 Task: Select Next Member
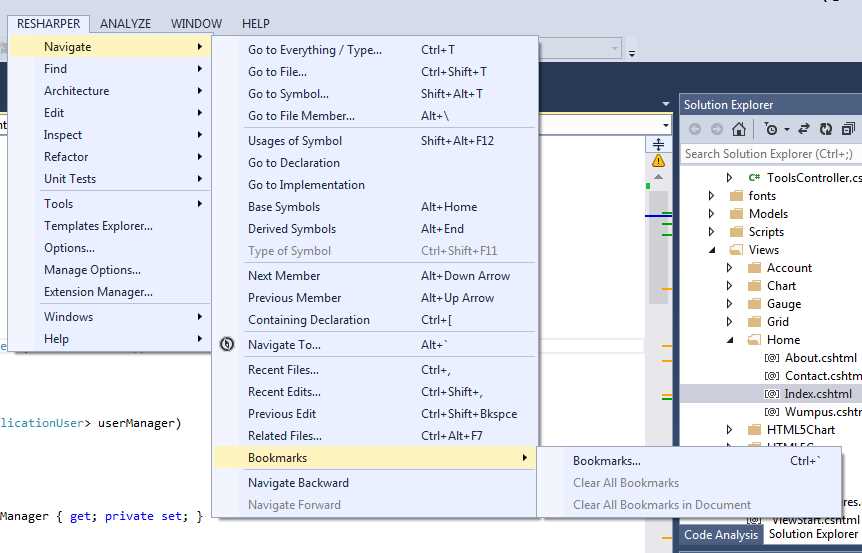pos(375,275)
